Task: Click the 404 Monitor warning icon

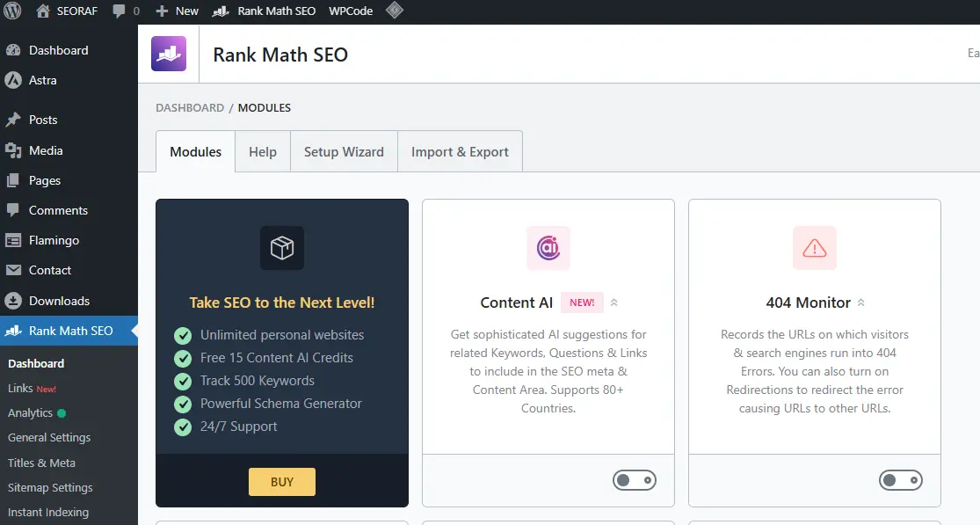Action: coord(815,248)
